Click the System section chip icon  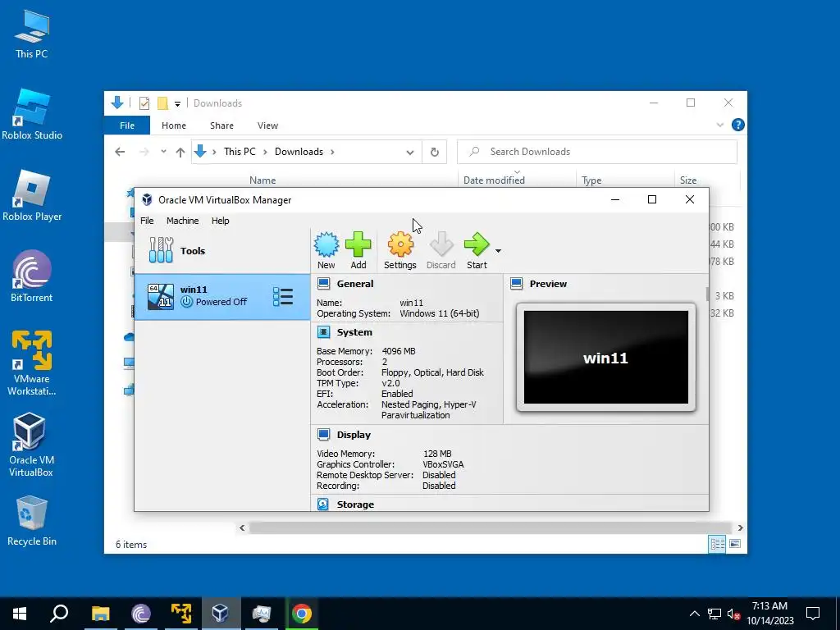[323, 332]
